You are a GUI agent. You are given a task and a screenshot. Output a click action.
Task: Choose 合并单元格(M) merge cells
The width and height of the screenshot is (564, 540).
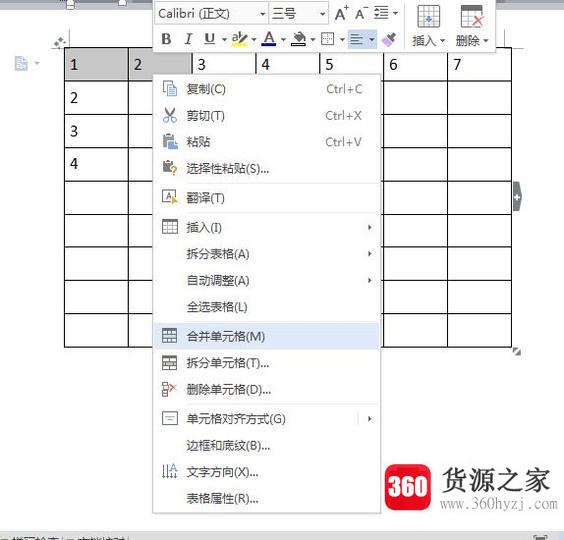267,336
